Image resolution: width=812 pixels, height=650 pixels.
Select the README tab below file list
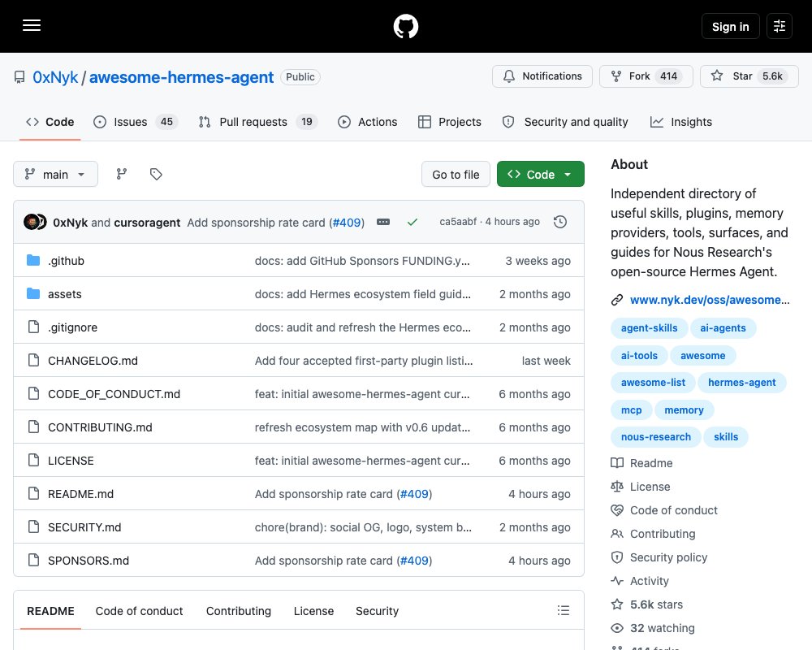(x=50, y=611)
